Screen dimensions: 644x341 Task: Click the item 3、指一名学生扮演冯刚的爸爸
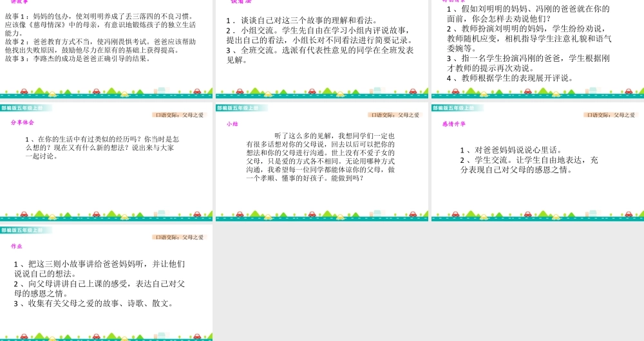528,63
